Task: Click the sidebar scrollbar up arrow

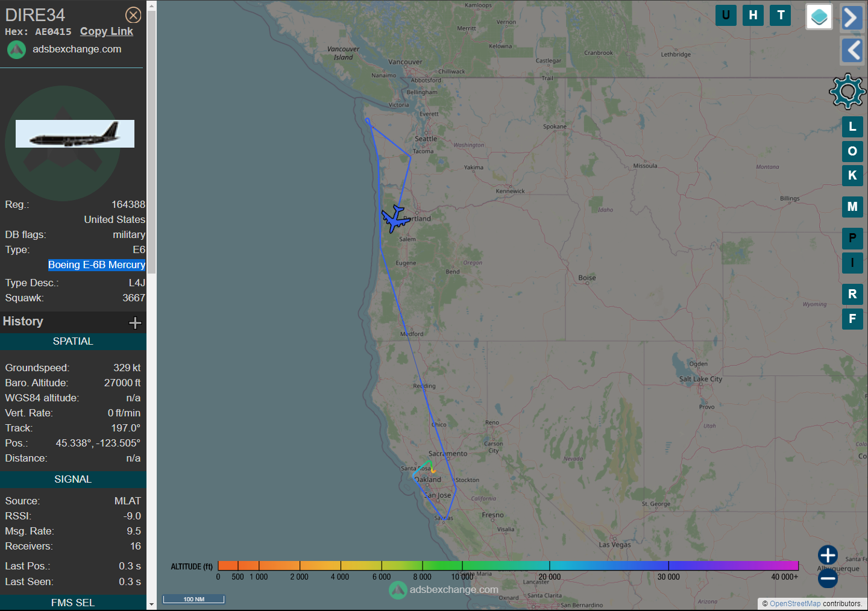Action: [151, 5]
